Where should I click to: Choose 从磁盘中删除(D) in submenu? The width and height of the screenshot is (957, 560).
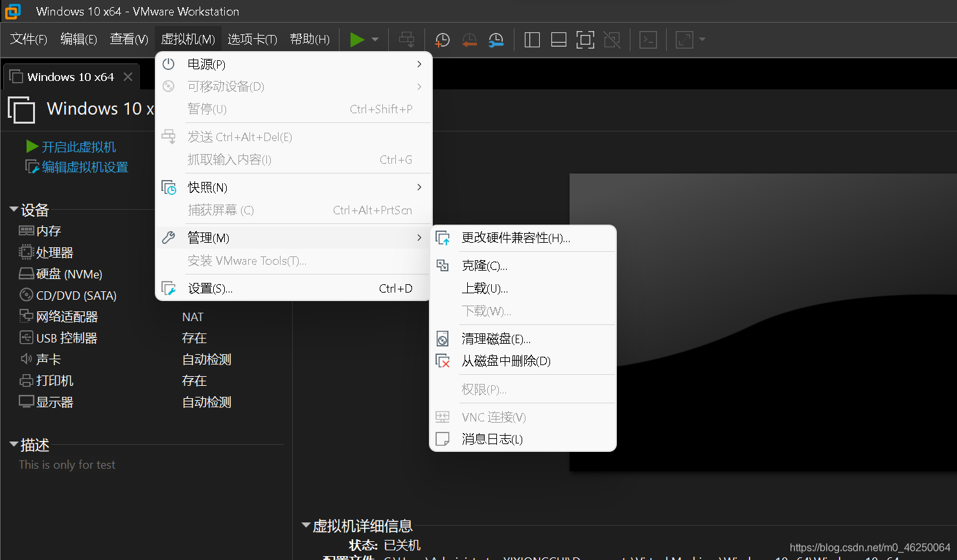pos(523,361)
